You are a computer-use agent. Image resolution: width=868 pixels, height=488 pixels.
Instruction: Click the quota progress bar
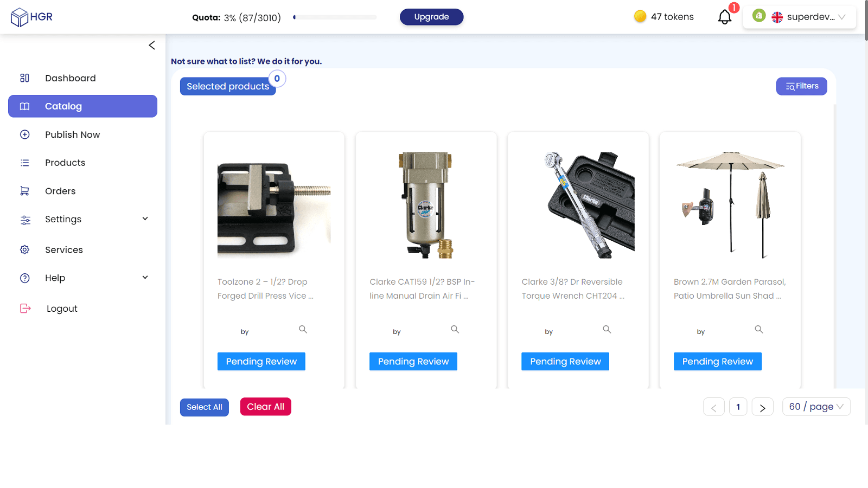point(334,17)
